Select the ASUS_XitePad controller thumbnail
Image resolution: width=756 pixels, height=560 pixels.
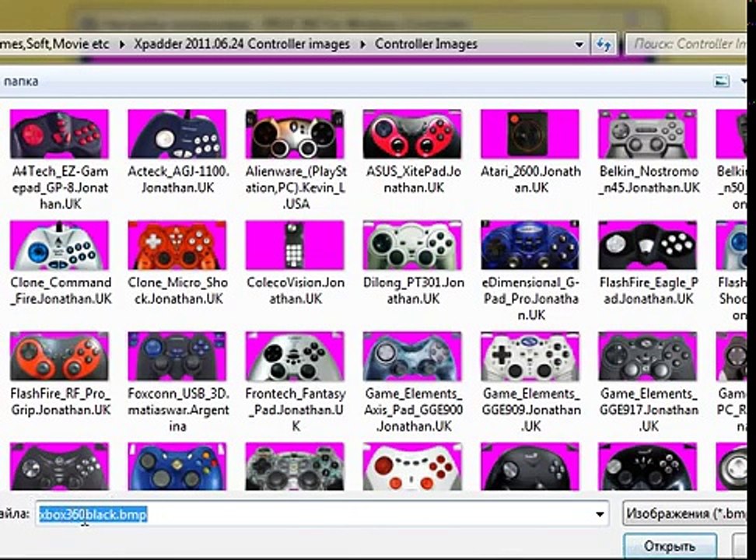412,134
